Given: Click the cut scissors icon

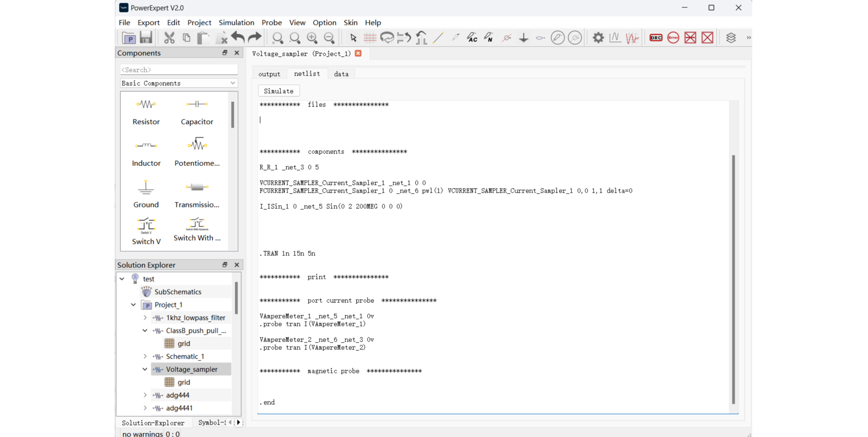Looking at the screenshot, I should pos(169,38).
